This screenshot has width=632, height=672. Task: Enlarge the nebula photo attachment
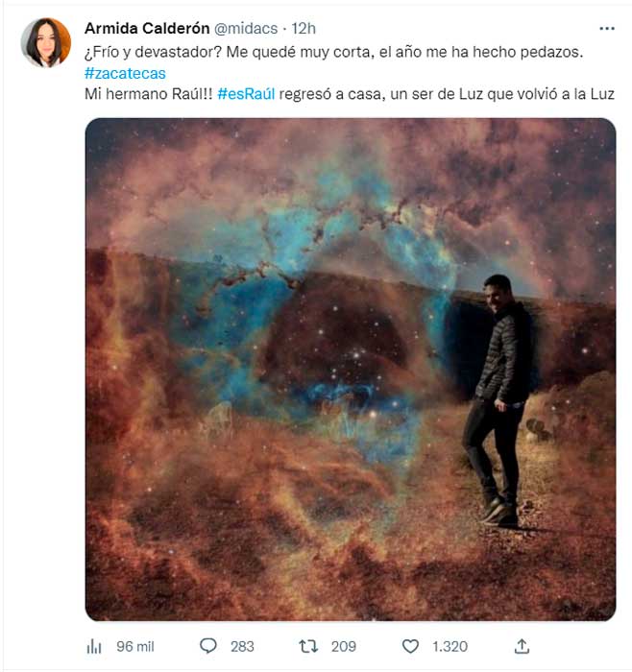[350, 370]
